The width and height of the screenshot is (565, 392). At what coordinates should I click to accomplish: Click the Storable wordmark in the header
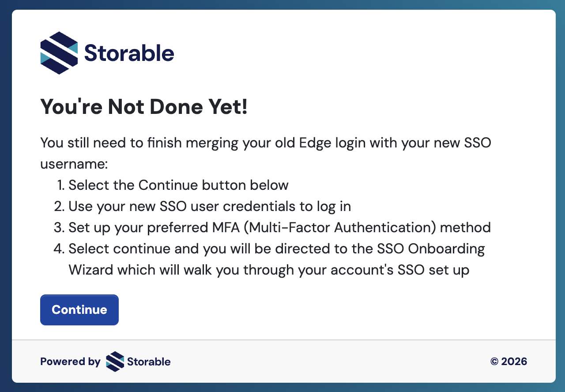click(129, 53)
